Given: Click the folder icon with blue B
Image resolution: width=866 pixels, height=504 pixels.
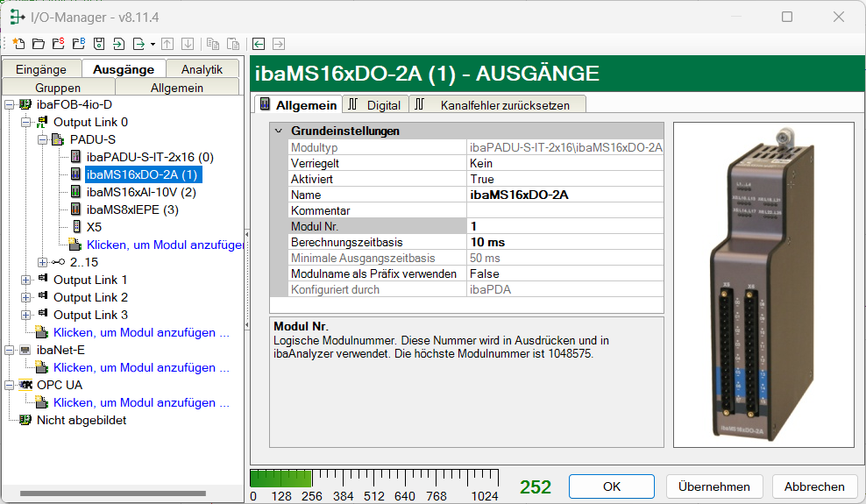Looking at the screenshot, I should [78, 44].
